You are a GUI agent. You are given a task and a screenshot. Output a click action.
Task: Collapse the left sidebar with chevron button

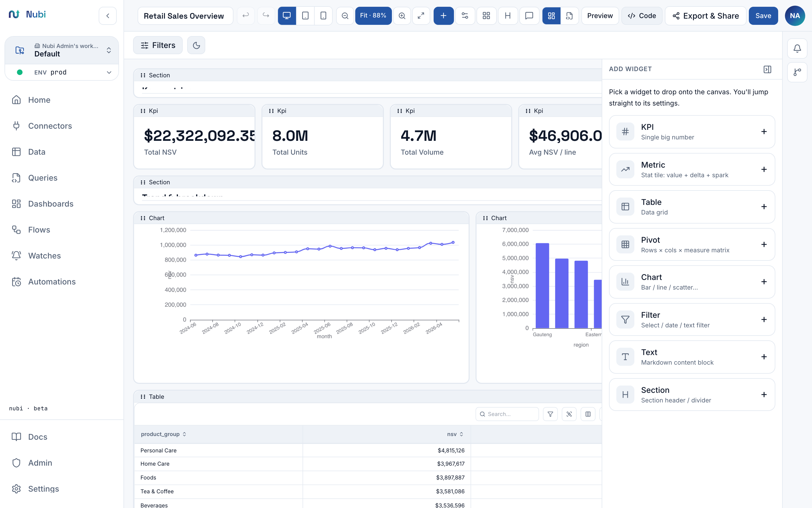[108, 16]
